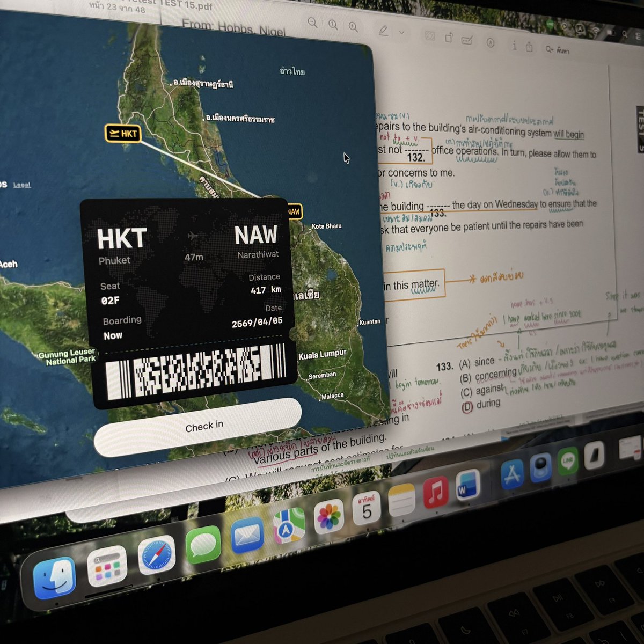644x644 pixels.
Task: Click the redact selection tool icon
Action: [429, 36]
